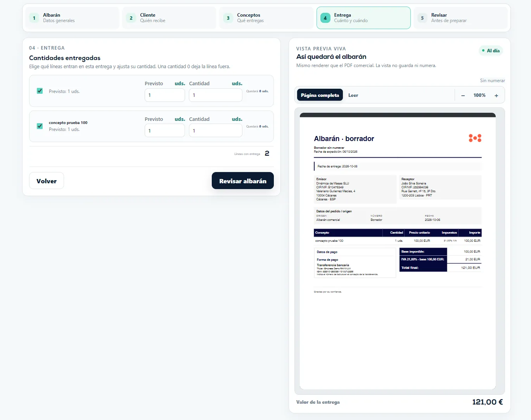Click the Al día status badge
The height and width of the screenshot is (420, 531).
[491, 51]
